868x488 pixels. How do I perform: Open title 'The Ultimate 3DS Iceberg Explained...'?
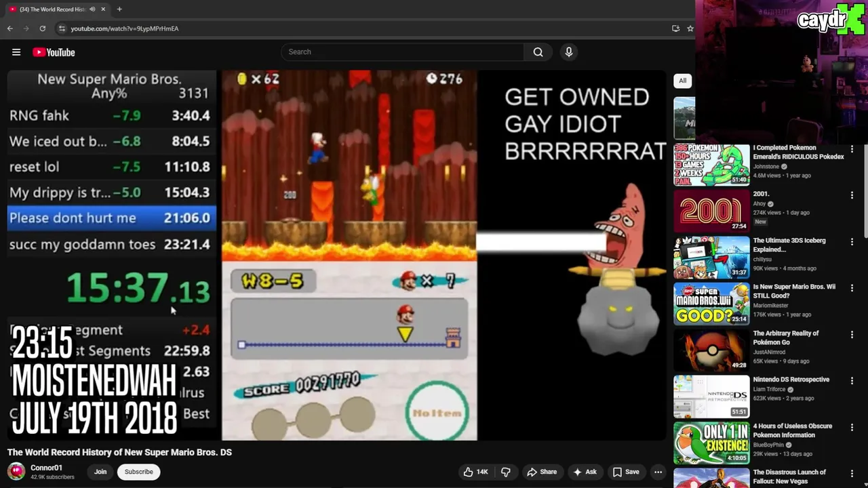[789, 245]
